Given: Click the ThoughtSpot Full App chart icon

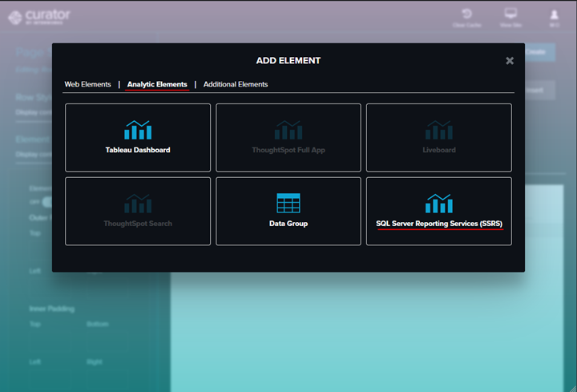Looking at the screenshot, I should click(x=288, y=130).
